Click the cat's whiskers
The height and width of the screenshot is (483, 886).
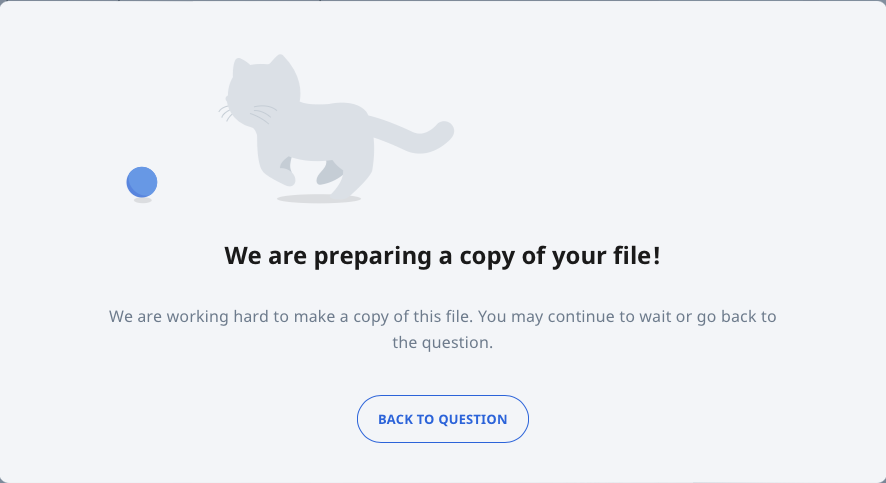[247, 114]
